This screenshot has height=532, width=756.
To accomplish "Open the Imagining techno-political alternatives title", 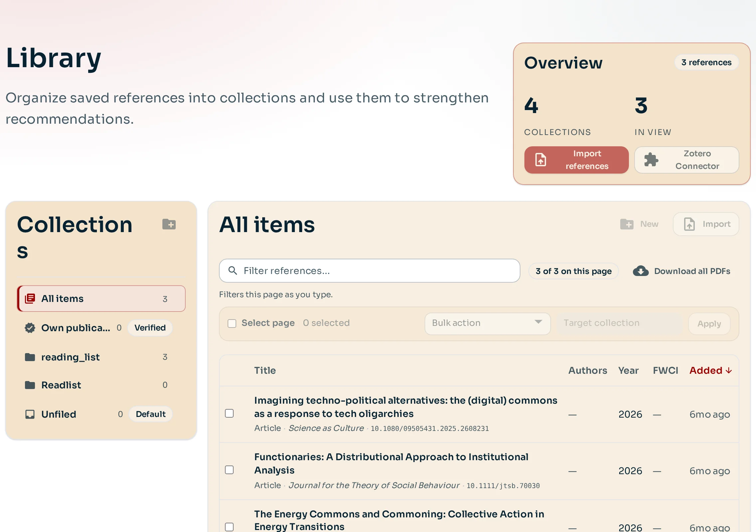I will coord(406,407).
